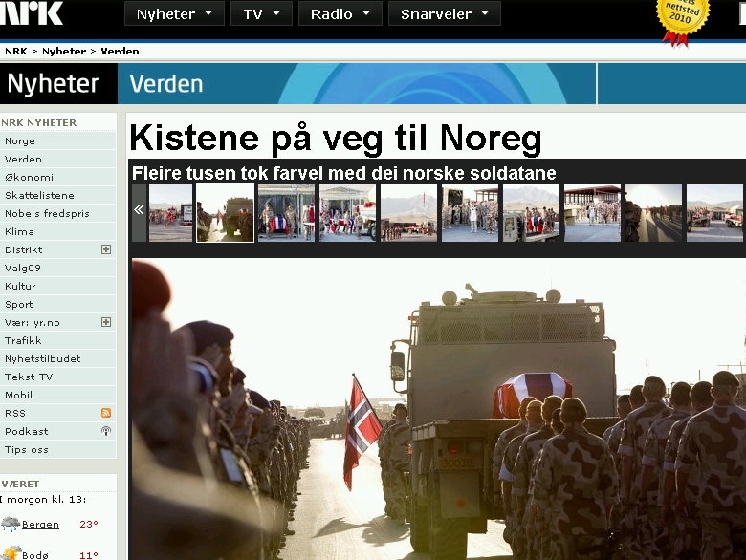The height and width of the screenshot is (560, 746).
Task: Select eighth gallery thumbnail
Action: click(x=592, y=213)
